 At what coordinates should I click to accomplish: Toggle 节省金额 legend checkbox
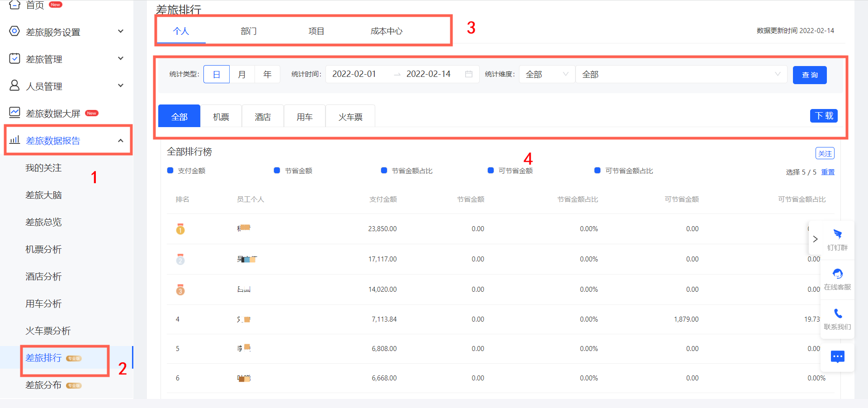pos(277,171)
